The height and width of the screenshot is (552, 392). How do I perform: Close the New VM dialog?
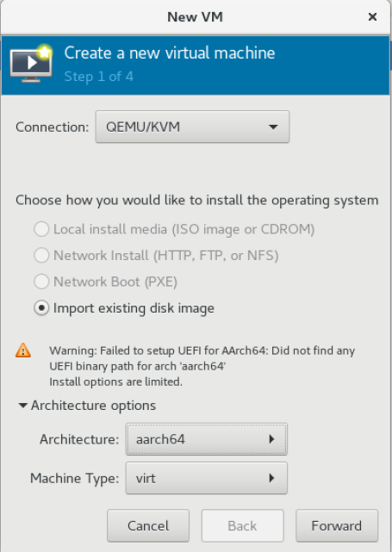click(x=373, y=17)
